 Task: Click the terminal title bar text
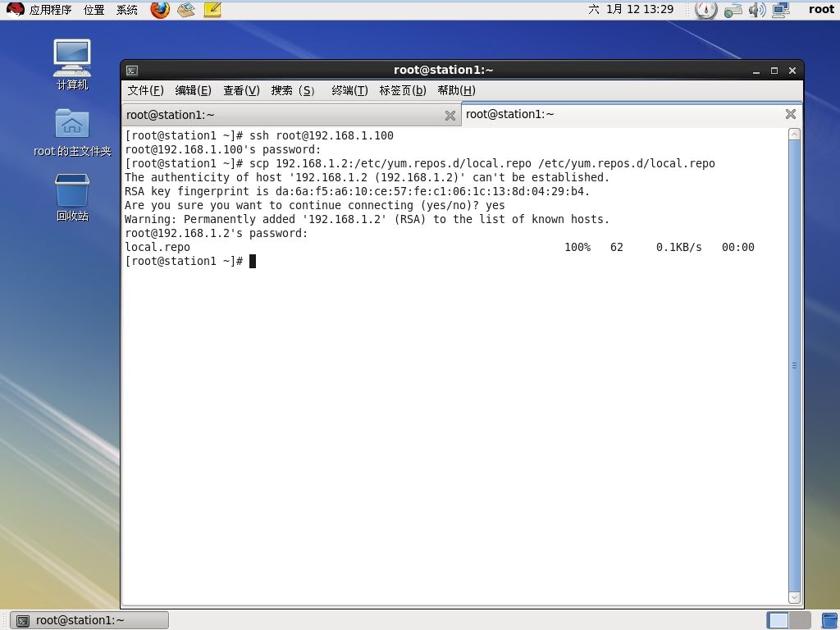[x=443, y=70]
